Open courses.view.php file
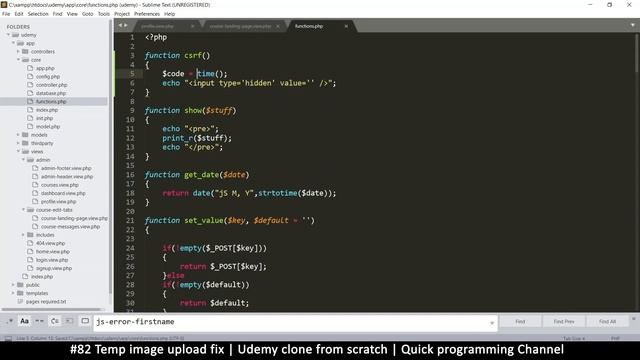The image size is (640, 360). [60, 185]
